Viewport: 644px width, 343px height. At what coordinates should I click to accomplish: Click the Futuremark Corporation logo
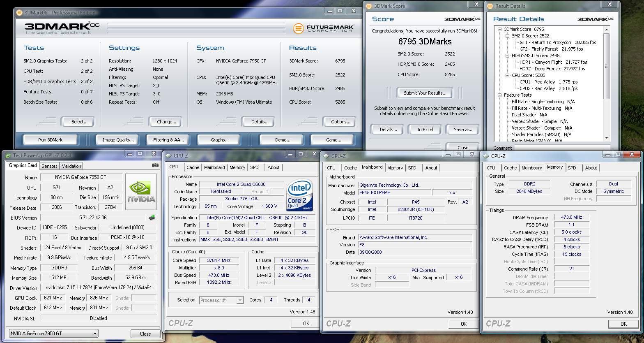point(324,28)
